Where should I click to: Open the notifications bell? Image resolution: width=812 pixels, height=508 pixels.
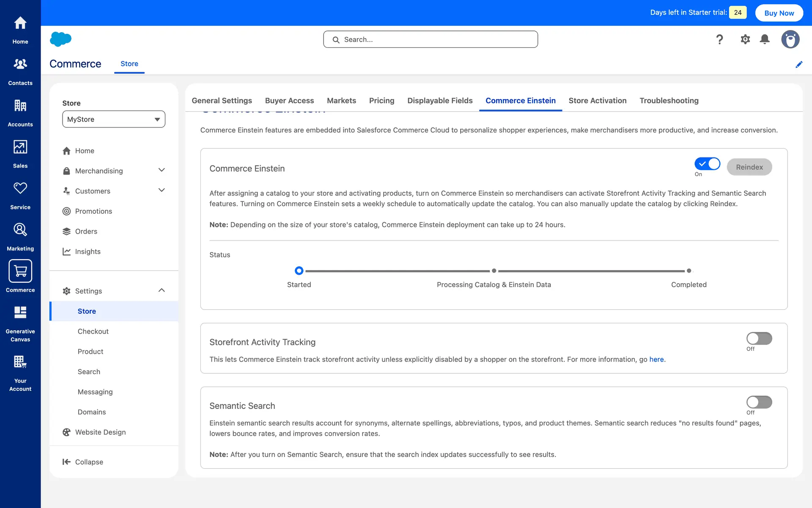764,39
